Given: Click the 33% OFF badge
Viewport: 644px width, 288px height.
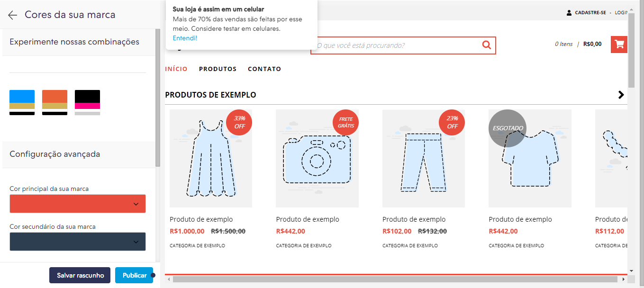Looking at the screenshot, I should pos(239,123).
